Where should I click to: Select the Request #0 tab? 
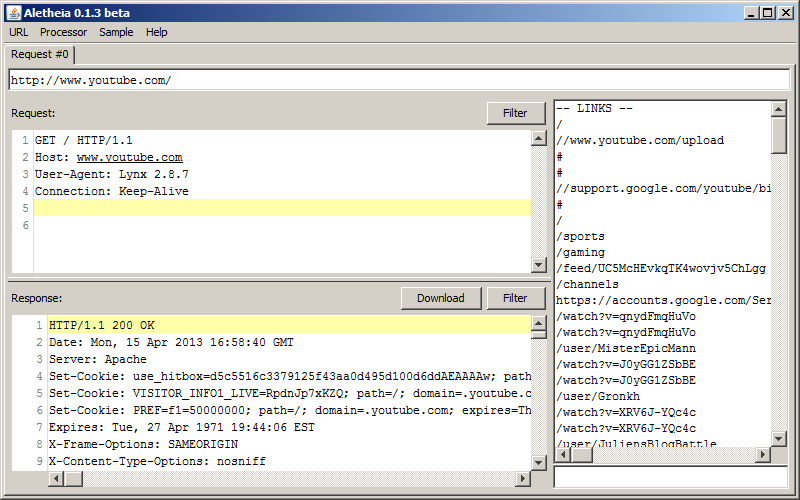[x=40, y=54]
